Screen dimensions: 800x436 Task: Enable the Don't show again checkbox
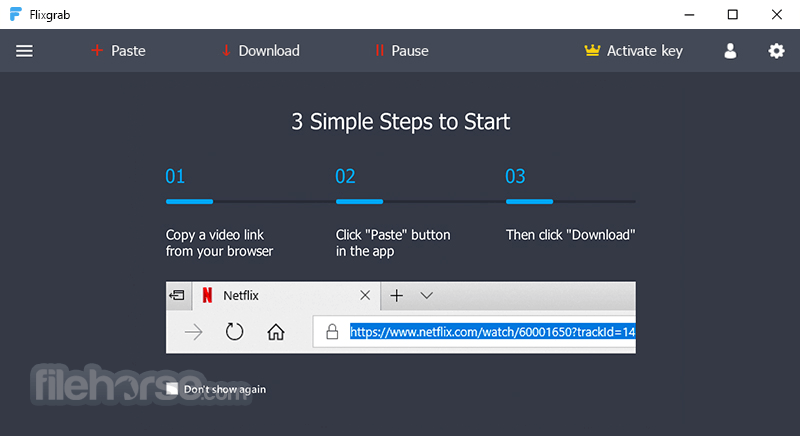pos(172,389)
